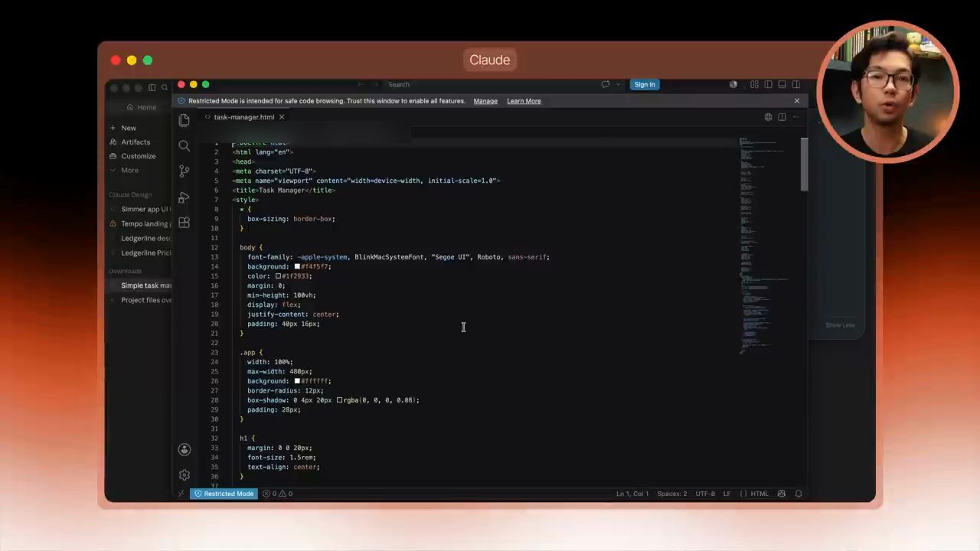The height and width of the screenshot is (551, 980).
Task: Click the file icon on task-manager.html tab
Action: click(x=207, y=117)
